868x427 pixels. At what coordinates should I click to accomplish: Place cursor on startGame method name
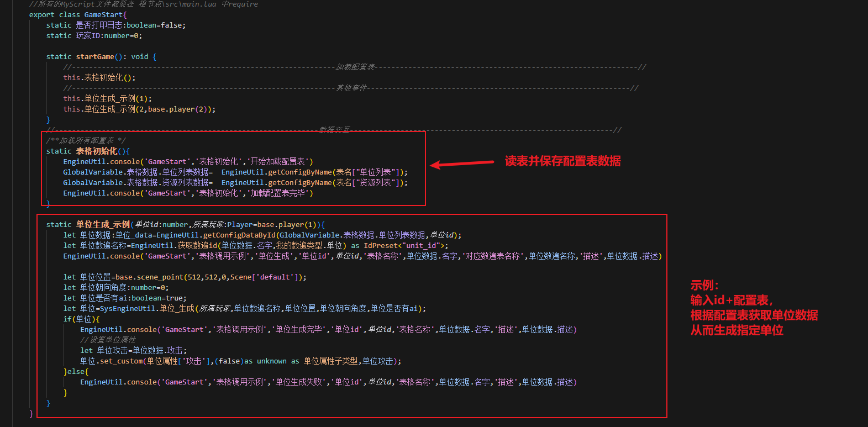(x=95, y=57)
